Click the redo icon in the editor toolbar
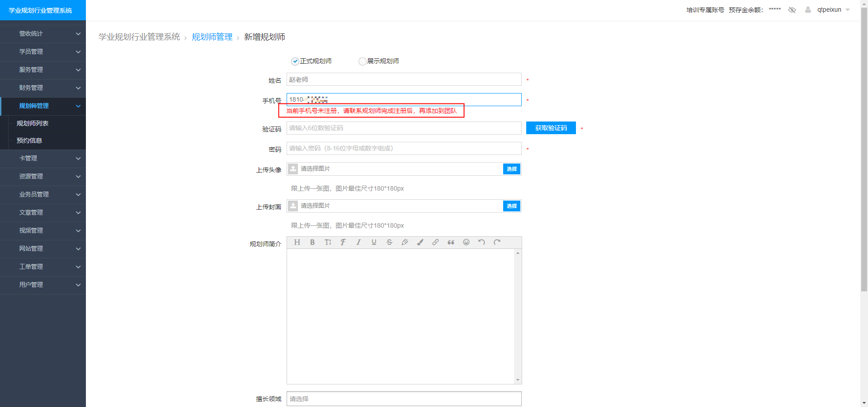This screenshot has width=868, height=407. click(496, 242)
